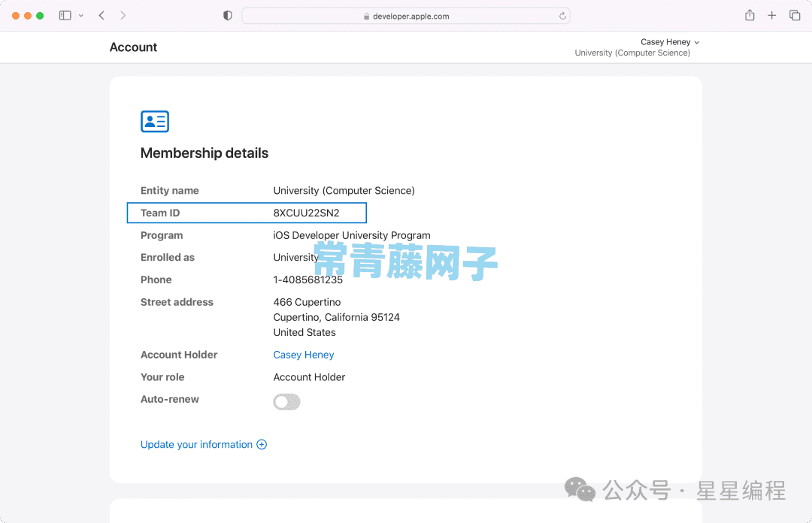The width and height of the screenshot is (812, 523).
Task: Click the plus circle beside Update your information
Action: [262, 444]
